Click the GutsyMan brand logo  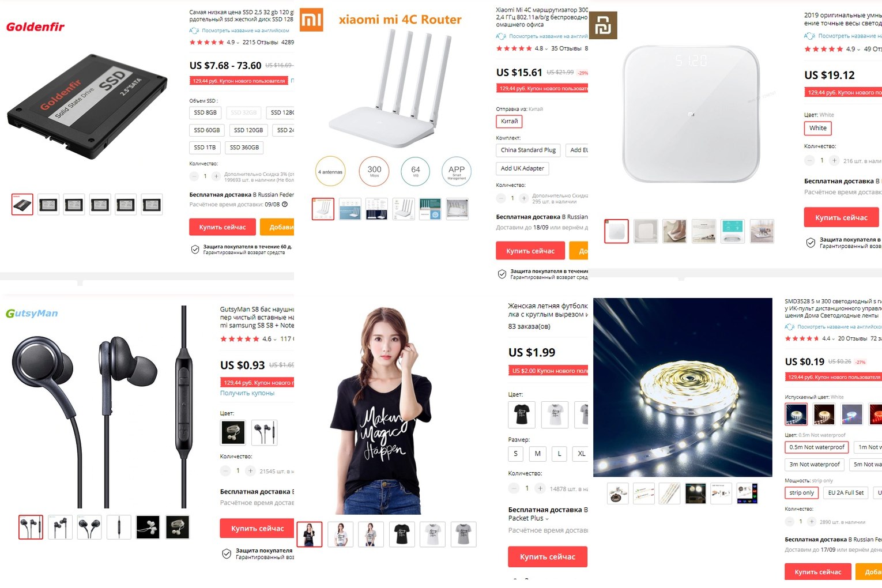[x=32, y=314]
